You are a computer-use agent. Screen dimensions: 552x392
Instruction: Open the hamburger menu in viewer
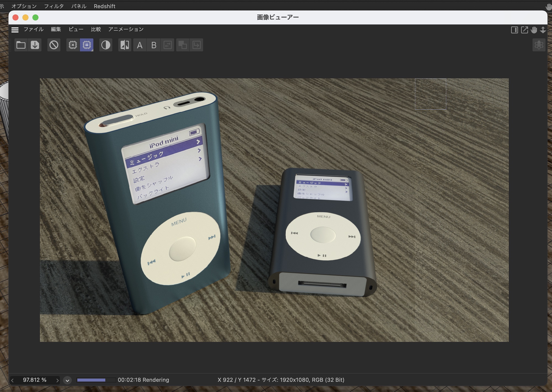(15, 30)
